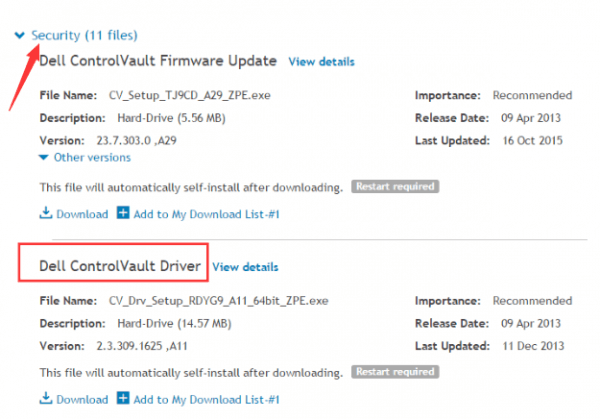Click the Dell ControlVault Driver heading

(x=120, y=266)
